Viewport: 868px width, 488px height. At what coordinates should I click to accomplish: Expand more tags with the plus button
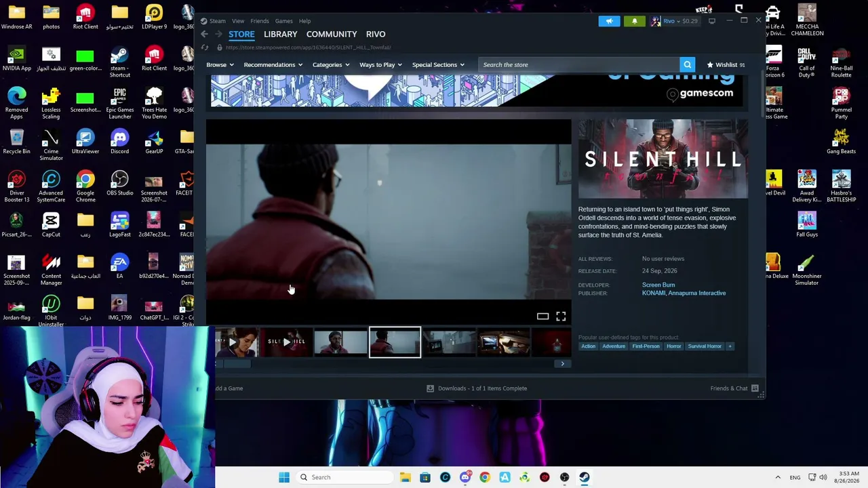(x=730, y=346)
